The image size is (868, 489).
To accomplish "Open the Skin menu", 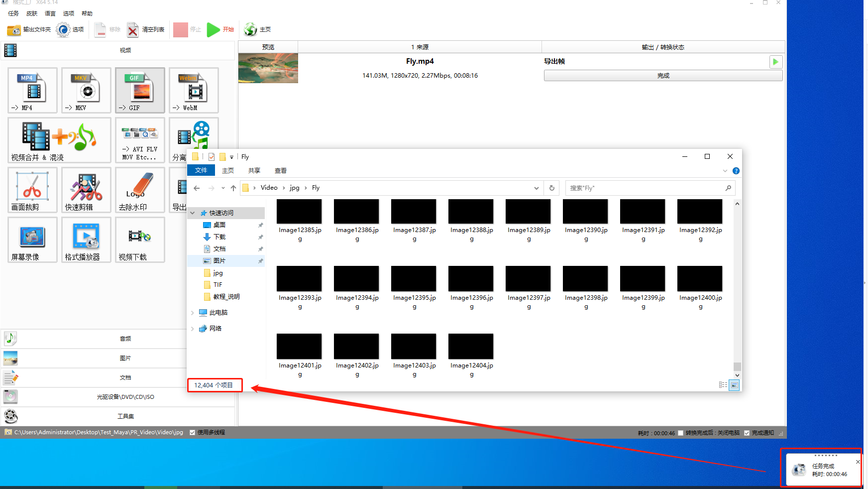I will (32, 13).
